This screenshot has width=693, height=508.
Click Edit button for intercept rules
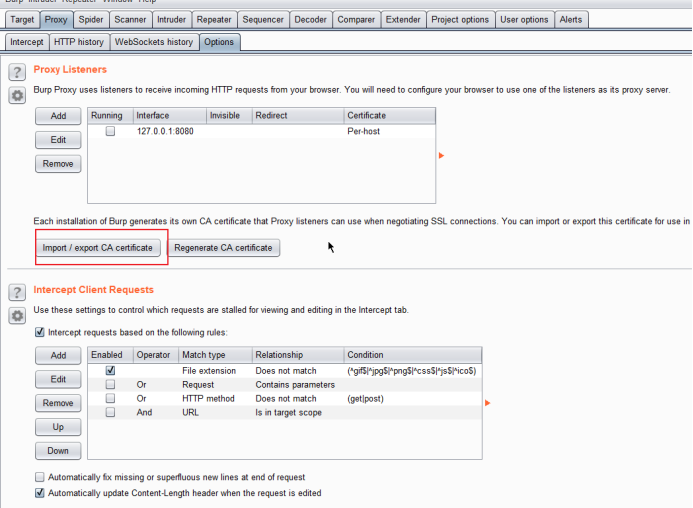pyautogui.click(x=58, y=379)
